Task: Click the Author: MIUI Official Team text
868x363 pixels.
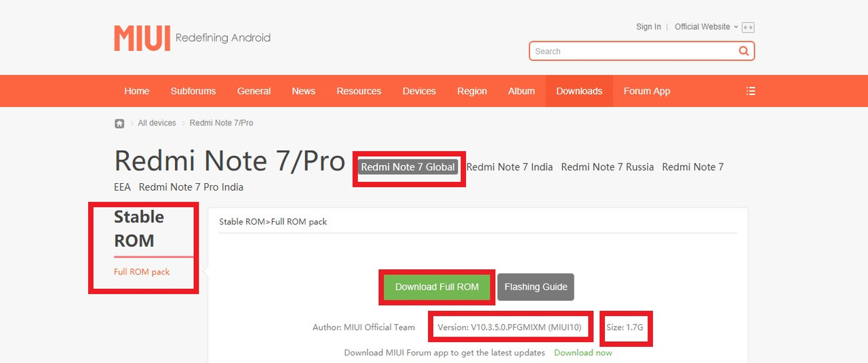Action: 363,327
